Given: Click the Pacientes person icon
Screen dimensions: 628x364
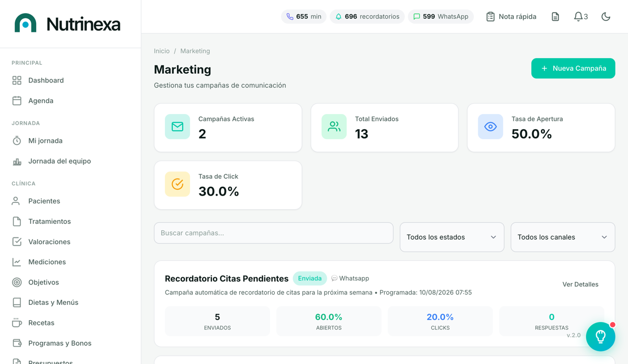Looking at the screenshot, I should [17, 201].
